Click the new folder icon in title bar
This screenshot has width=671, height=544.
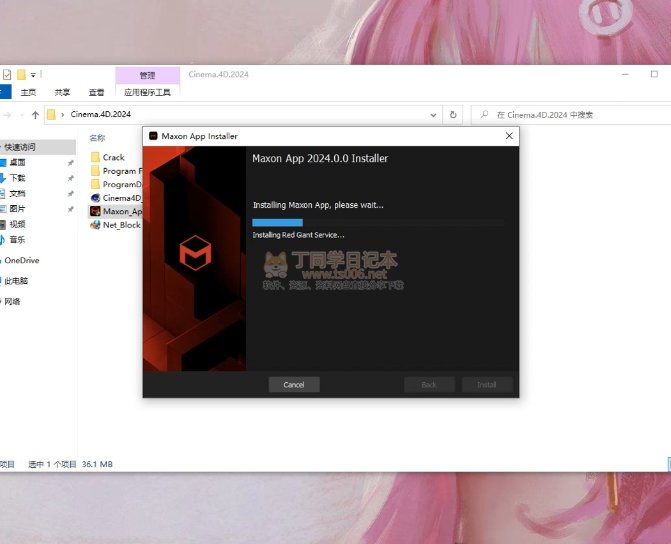21,74
